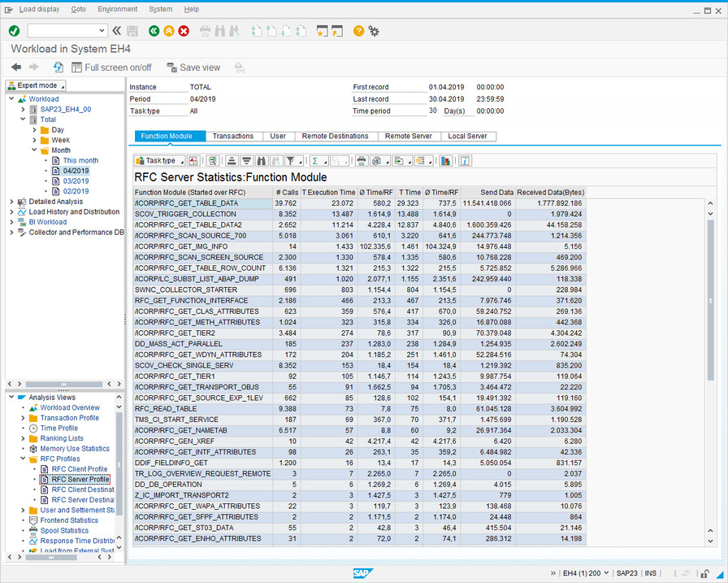This screenshot has height=583, width=728.
Task: Open the Expert mode dropdown
Action: coord(37,85)
